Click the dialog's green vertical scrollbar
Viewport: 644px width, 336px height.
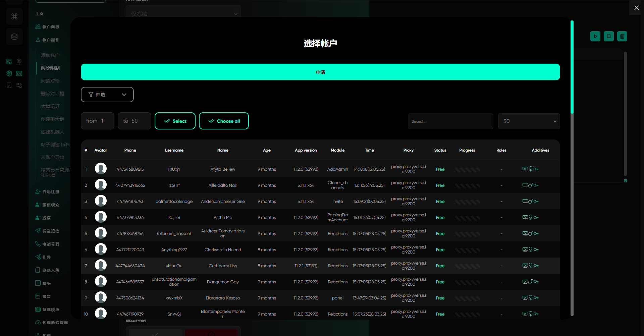coord(572,67)
